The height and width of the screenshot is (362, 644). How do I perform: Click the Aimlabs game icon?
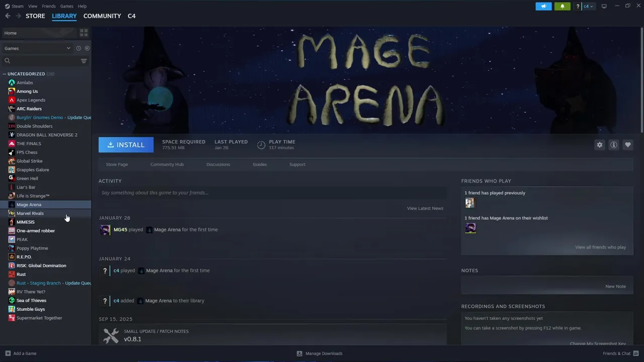point(12,82)
